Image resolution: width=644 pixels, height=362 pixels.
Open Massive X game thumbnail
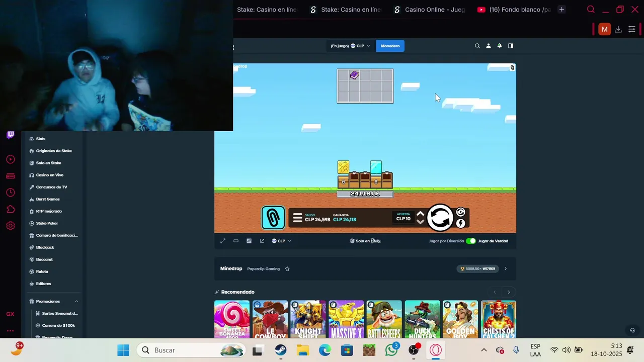346,319
